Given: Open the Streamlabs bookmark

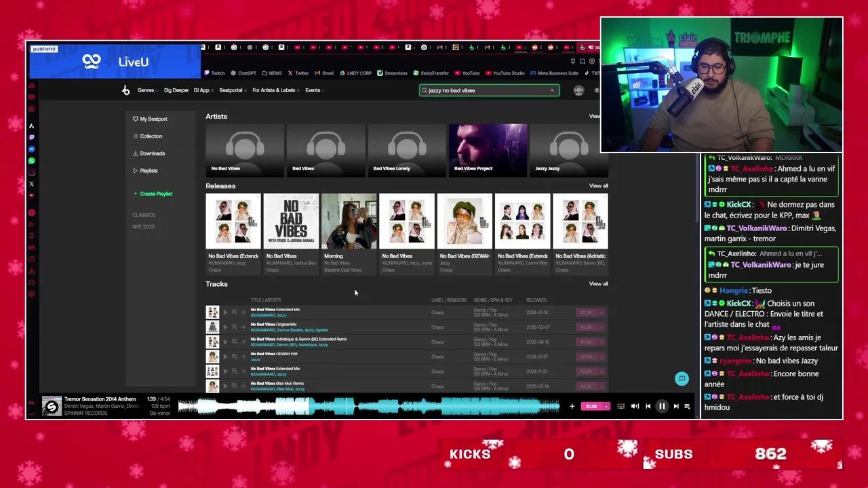Looking at the screenshot, I should coord(392,73).
